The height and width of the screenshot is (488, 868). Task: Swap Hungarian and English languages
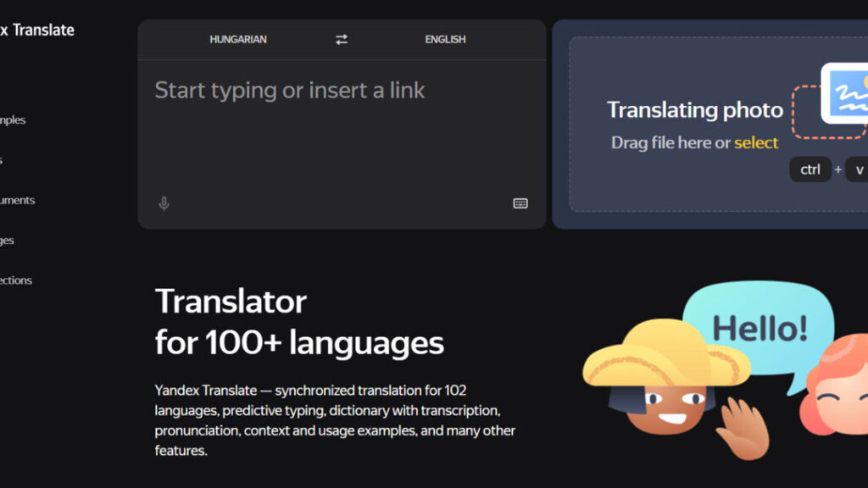[x=342, y=39]
